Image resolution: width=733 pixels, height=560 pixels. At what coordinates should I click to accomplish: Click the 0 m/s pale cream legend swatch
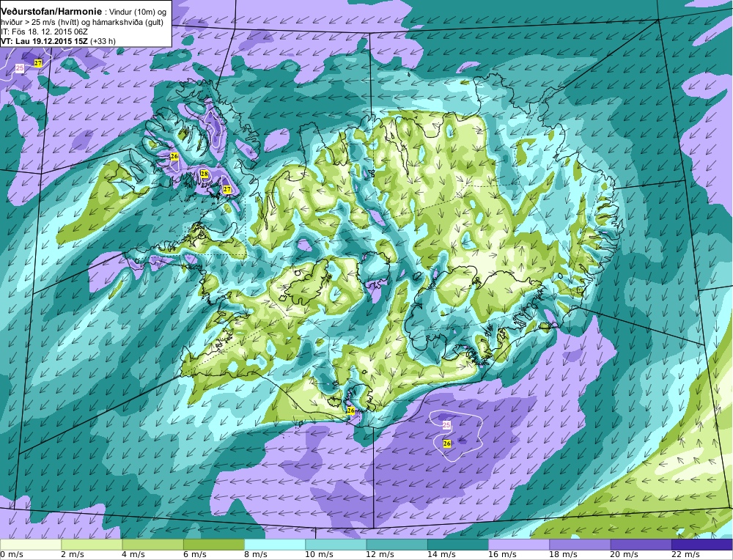pos(30,545)
